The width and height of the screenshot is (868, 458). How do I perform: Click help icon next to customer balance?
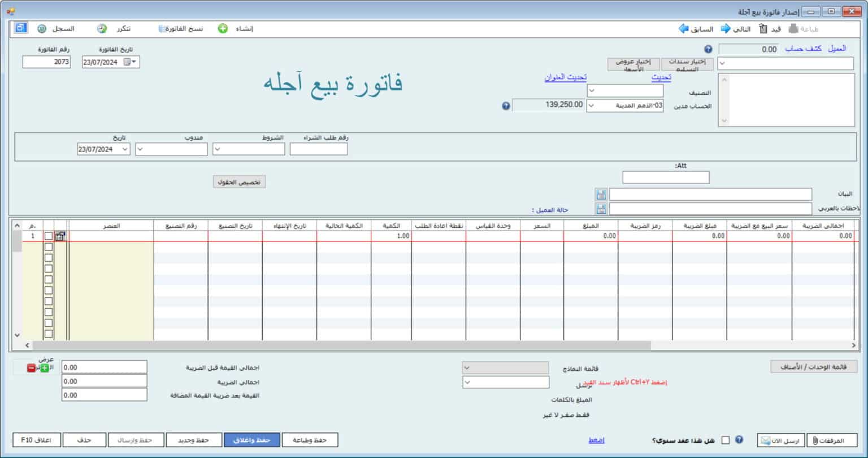coord(708,49)
